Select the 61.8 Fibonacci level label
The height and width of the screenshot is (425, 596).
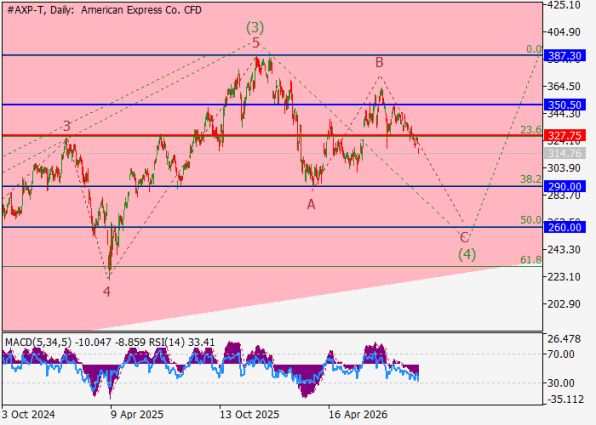coord(531,260)
